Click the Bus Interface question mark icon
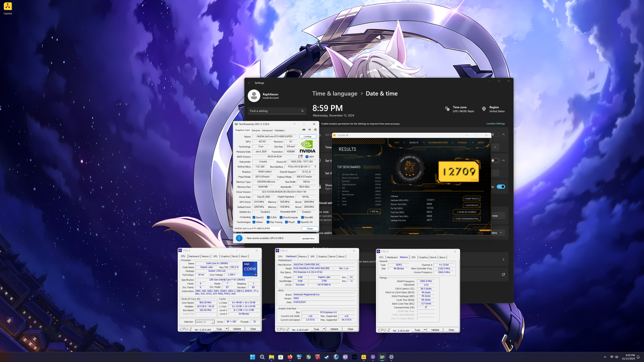 click(x=315, y=167)
